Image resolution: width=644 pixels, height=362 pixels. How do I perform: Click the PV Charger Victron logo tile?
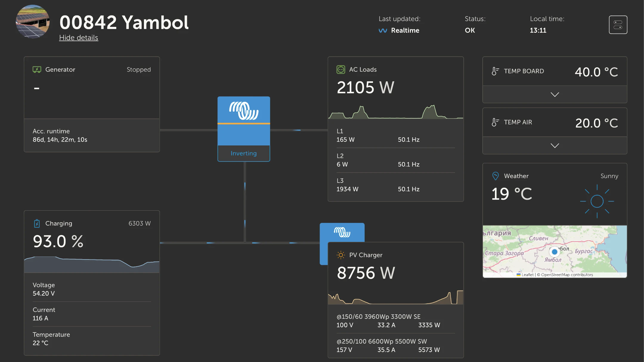[342, 232]
